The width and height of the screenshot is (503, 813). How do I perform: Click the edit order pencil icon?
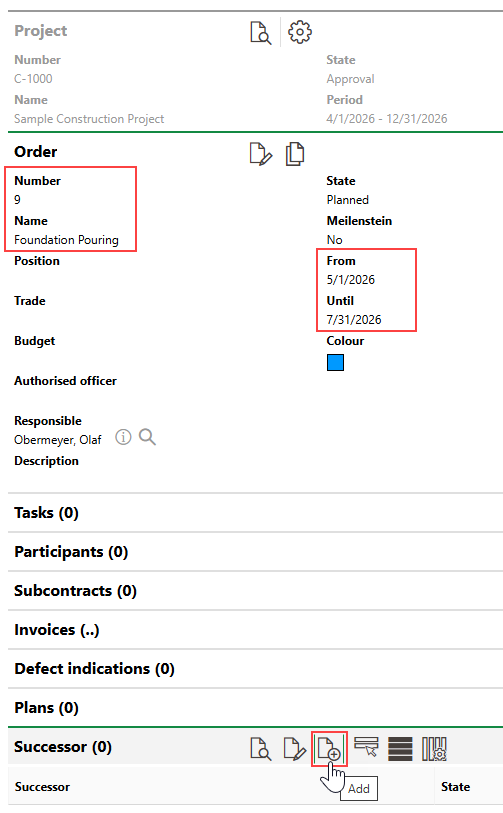260,154
